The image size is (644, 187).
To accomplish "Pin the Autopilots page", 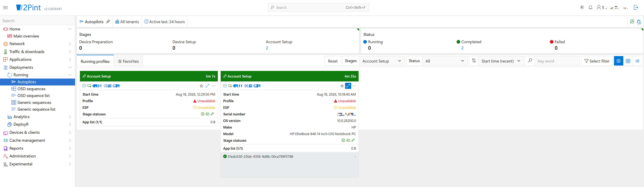I will [108, 21].
